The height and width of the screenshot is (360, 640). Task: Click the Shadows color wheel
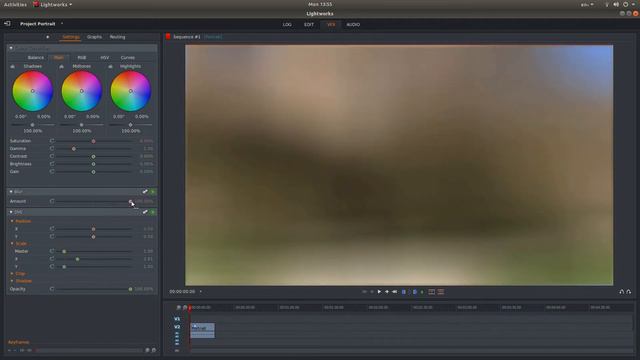[33, 91]
